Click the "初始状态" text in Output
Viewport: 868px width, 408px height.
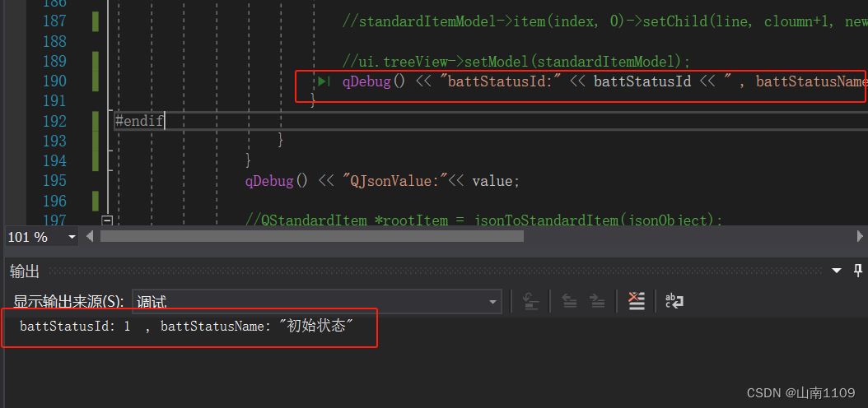click(317, 327)
